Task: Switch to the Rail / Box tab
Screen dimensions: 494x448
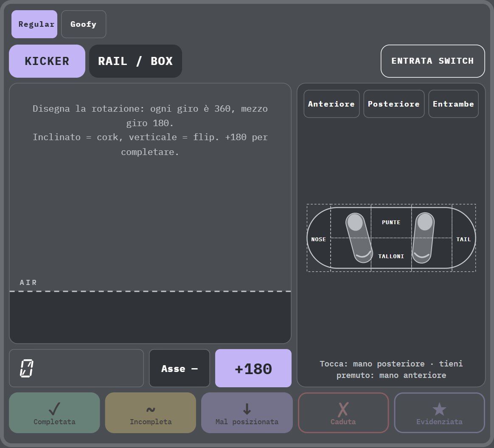Action: pos(135,61)
